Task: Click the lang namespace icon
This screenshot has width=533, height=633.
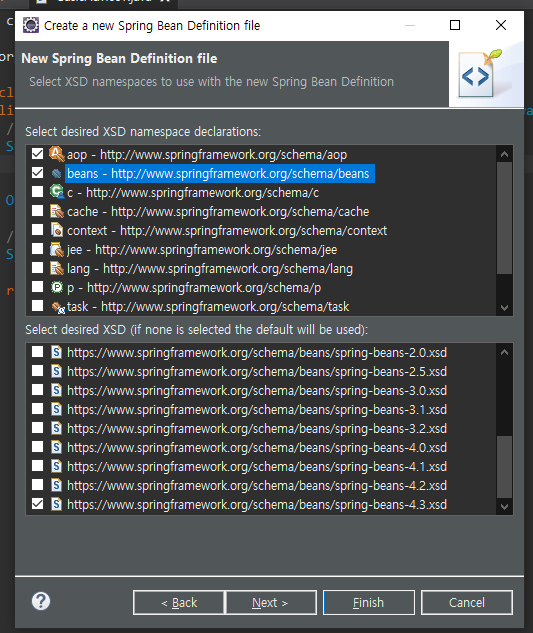Action: (57, 268)
